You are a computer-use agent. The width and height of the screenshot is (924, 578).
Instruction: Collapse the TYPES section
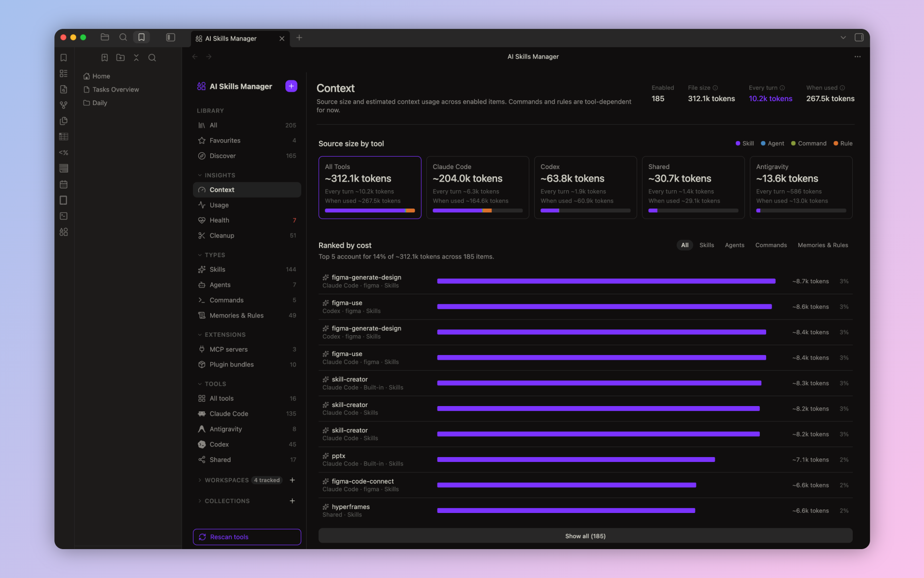pos(211,255)
